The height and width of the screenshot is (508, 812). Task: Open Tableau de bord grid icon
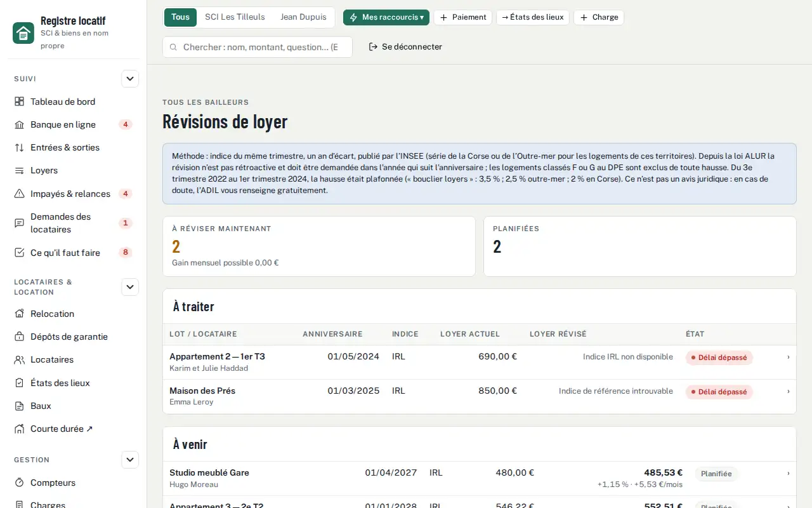click(x=19, y=102)
